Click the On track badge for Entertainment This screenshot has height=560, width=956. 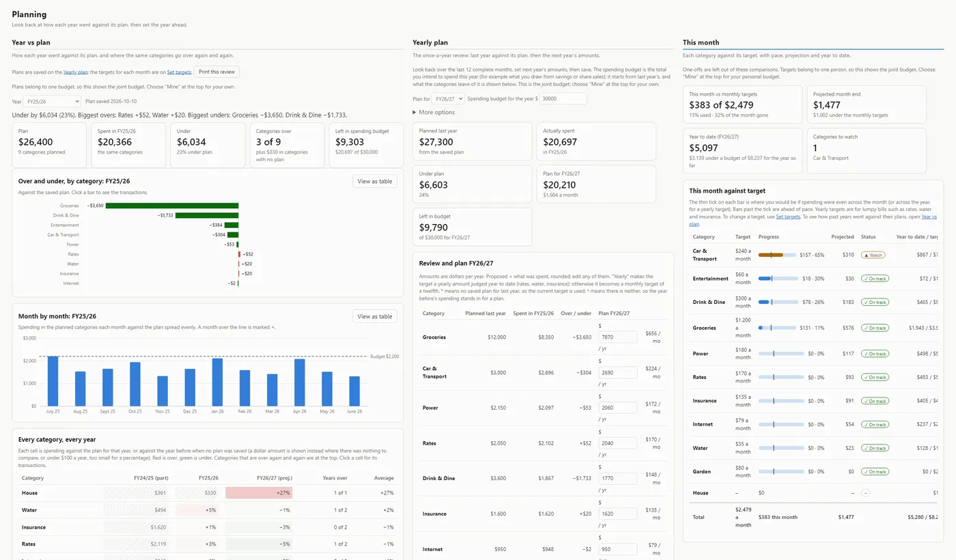tap(875, 279)
